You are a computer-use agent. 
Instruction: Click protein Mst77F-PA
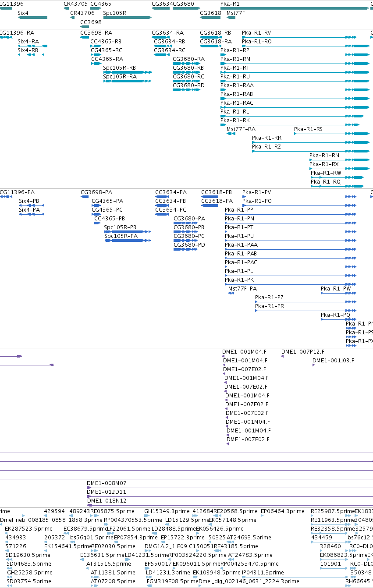(x=243, y=289)
